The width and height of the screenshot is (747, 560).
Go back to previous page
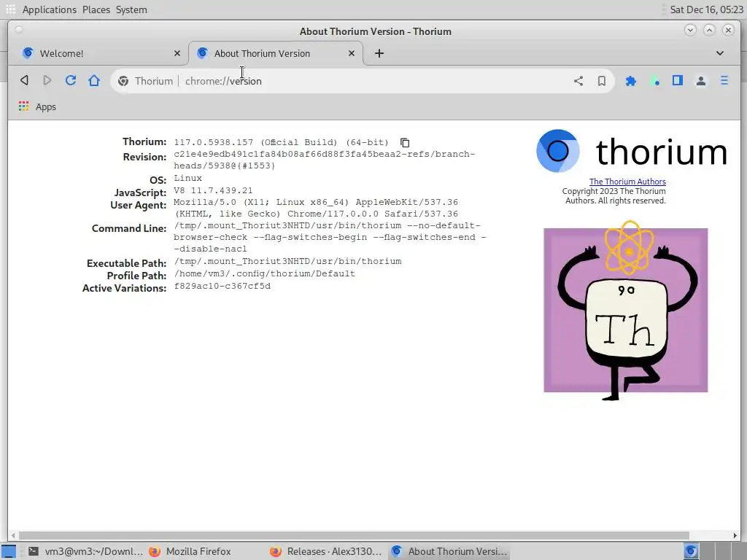coord(24,80)
